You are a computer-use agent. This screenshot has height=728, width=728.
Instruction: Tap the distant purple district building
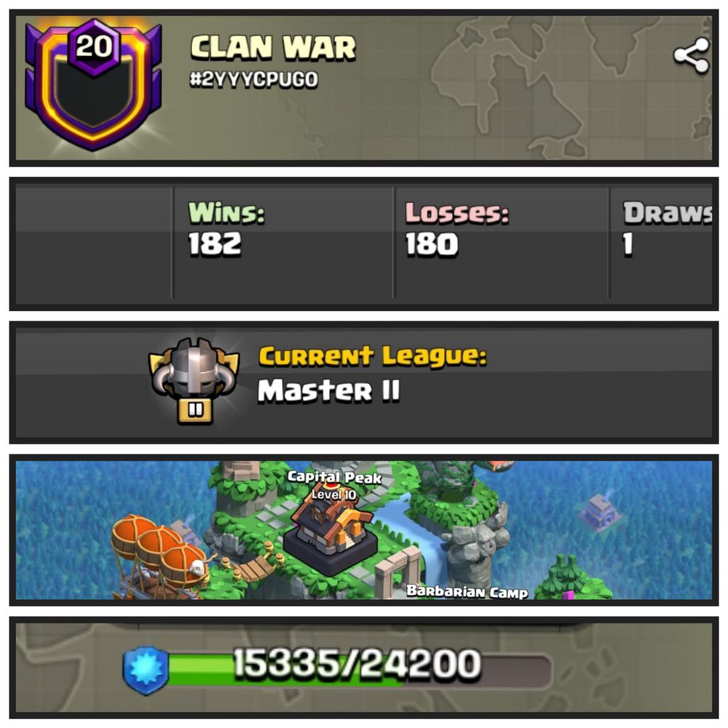[x=600, y=513]
